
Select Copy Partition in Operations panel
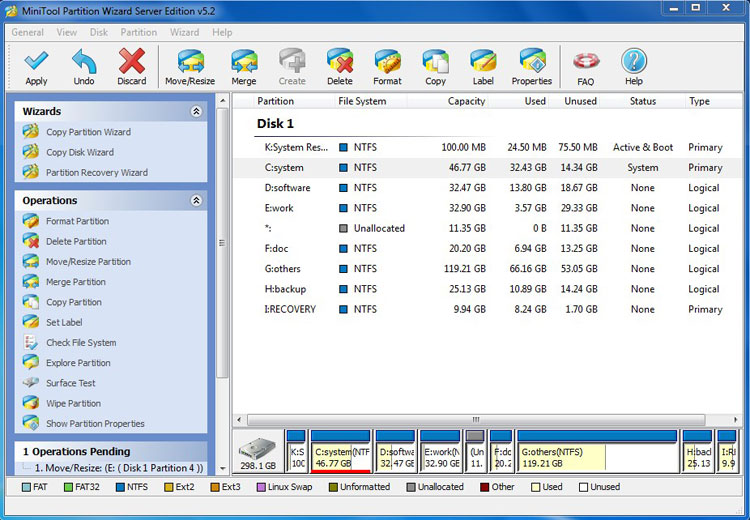pos(74,302)
